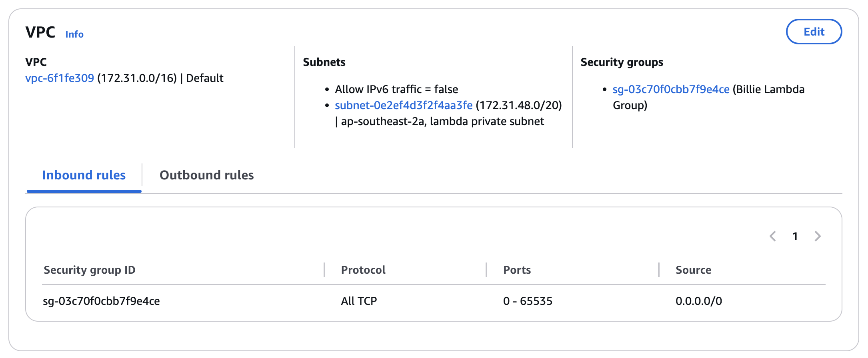Click the Subnets section heading

point(324,62)
